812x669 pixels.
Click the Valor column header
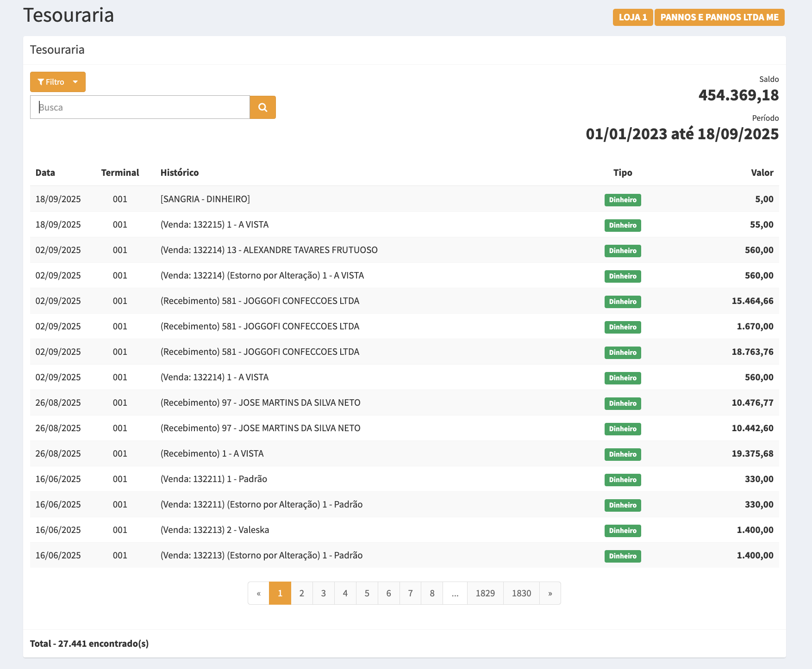click(762, 173)
